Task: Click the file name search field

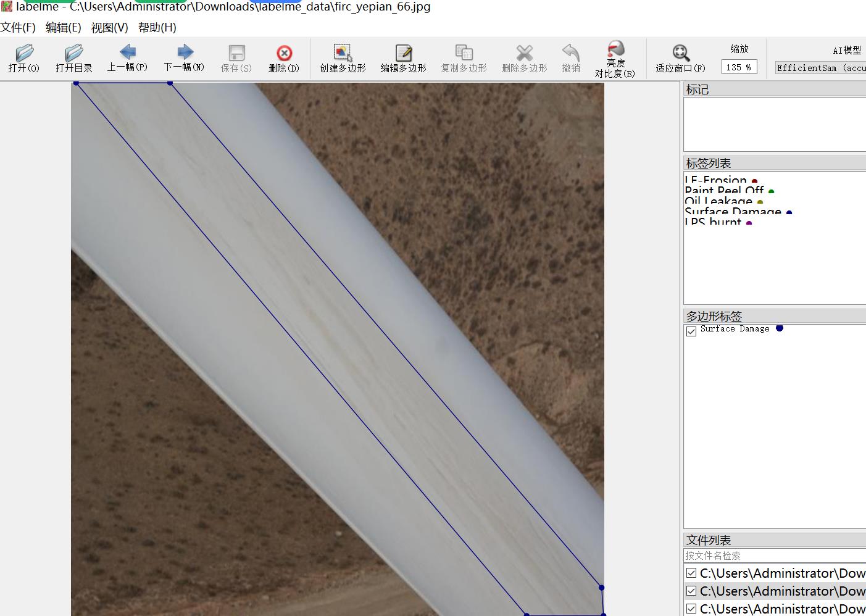Action: [774, 556]
